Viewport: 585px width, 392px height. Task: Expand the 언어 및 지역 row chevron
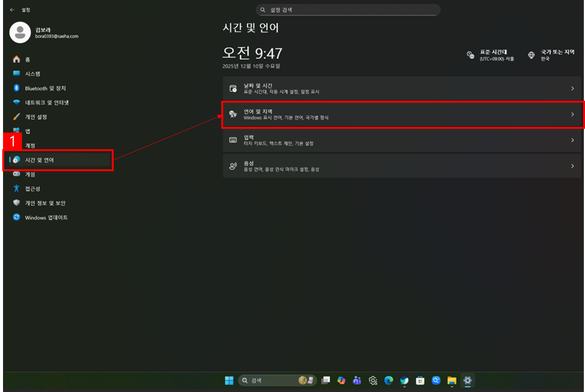pos(572,114)
